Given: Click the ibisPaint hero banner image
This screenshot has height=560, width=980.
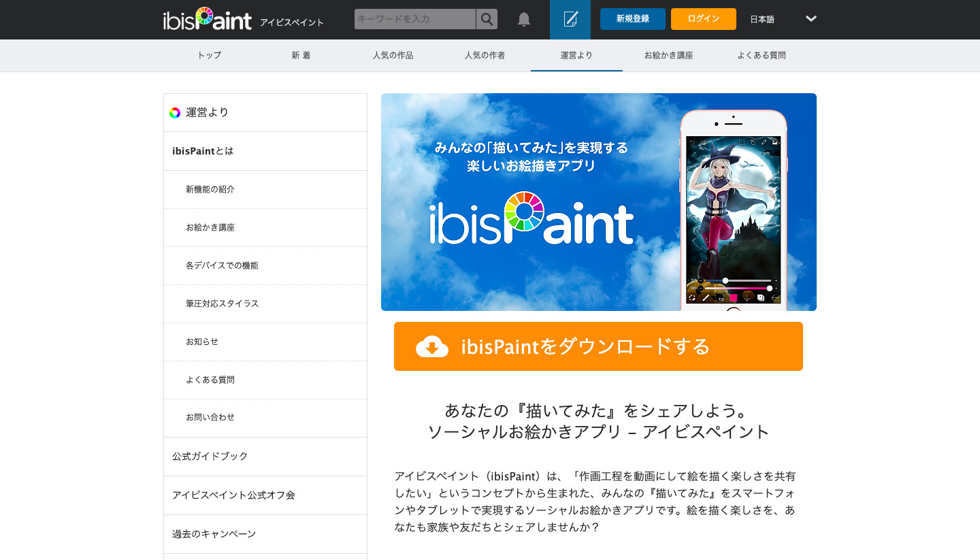Looking at the screenshot, I should click(598, 202).
